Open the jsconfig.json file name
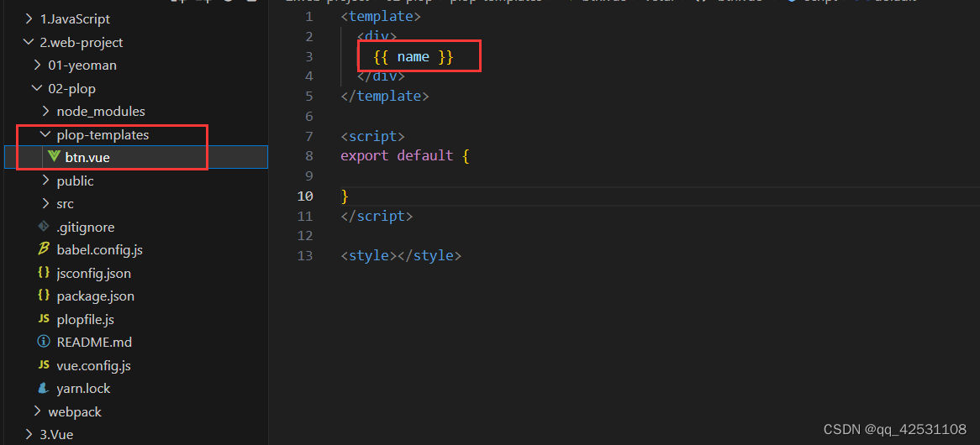980x445 pixels. pyautogui.click(x=94, y=274)
